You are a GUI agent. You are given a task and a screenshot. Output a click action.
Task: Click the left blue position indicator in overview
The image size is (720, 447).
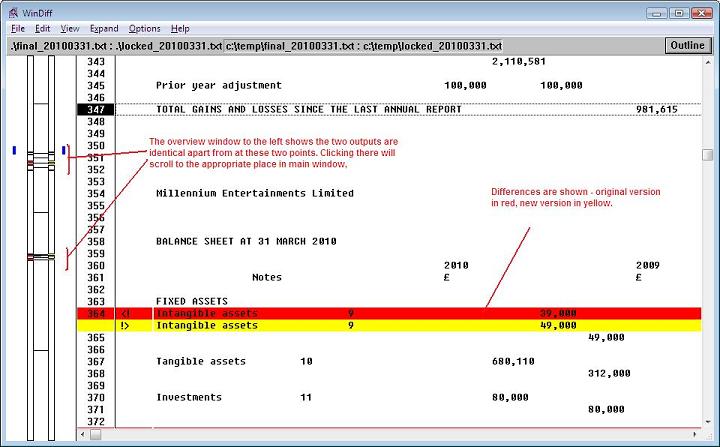[x=14, y=150]
